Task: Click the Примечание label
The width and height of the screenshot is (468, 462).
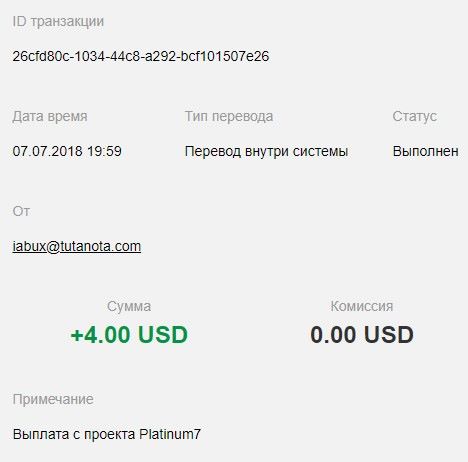Action: click(x=53, y=399)
